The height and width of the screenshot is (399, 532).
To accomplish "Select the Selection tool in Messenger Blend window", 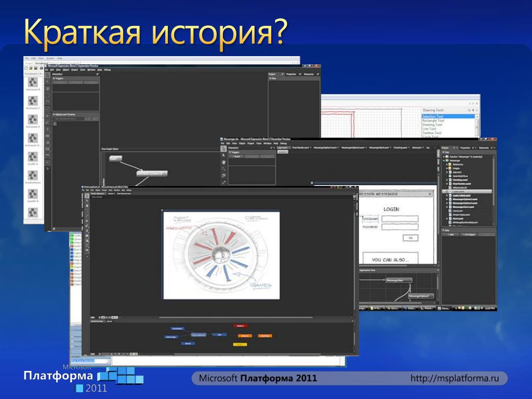I will click(223, 149).
